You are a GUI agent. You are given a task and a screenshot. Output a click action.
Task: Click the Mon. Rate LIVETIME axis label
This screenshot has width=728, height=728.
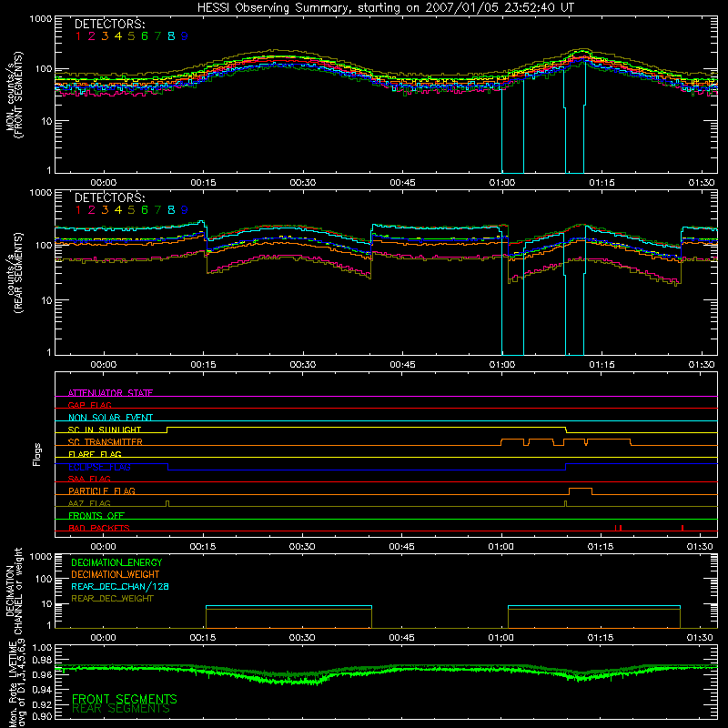[16, 684]
